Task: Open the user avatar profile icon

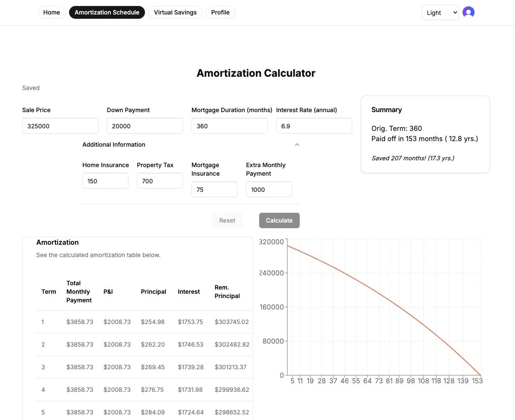Action: coord(468,12)
